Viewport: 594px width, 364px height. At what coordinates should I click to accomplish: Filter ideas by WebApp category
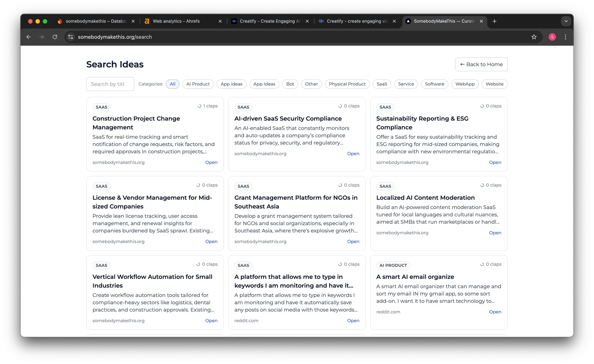click(x=465, y=84)
